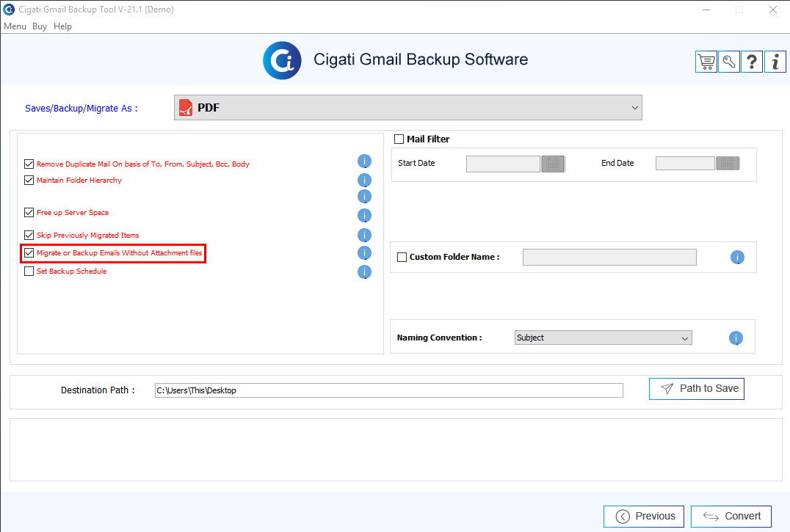The image size is (790, 532).
Task: Show the about info icon in the header
Action: click(x=775, y=62)
